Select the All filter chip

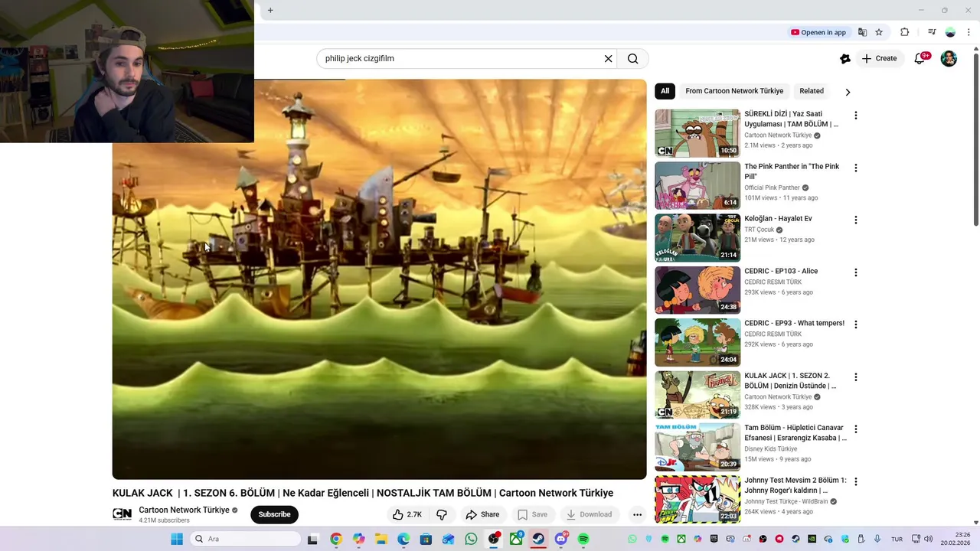pyautogui.click(x=665, y=91)
